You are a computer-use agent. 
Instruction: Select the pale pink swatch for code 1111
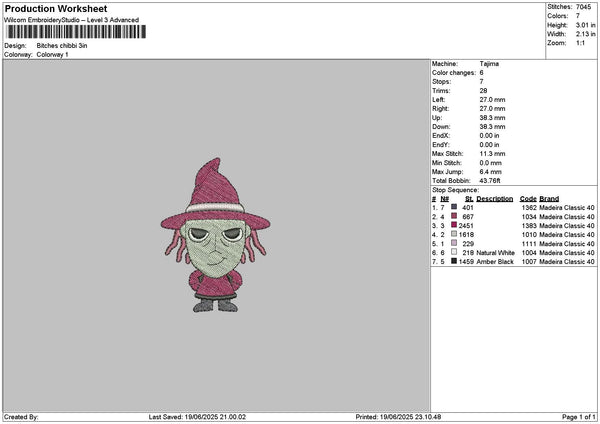point(454,244)
